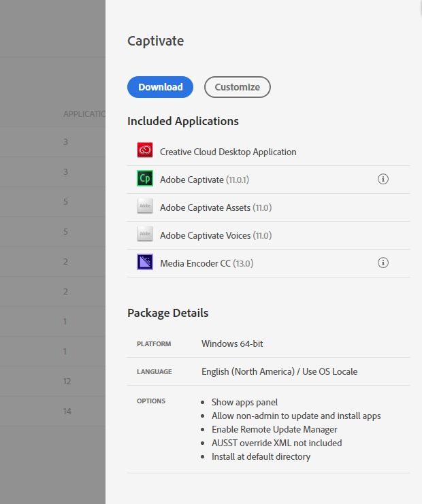The width and height of the screenshot is (422, 504).
Task: Click the Adobe Captivate Cp icon
Action: pyautogui.click(x=144, y=179)
